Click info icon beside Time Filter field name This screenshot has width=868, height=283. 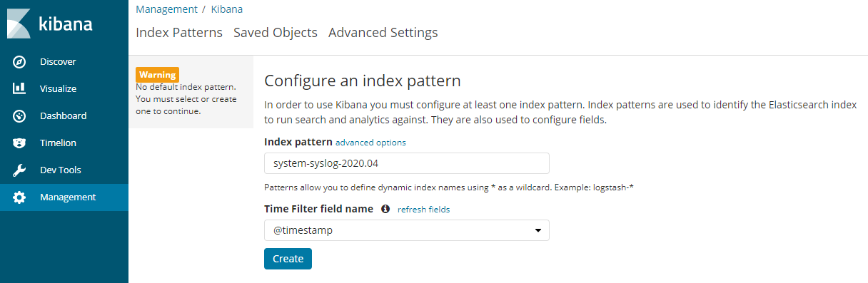pyautogui.click(x=385, y=209)
